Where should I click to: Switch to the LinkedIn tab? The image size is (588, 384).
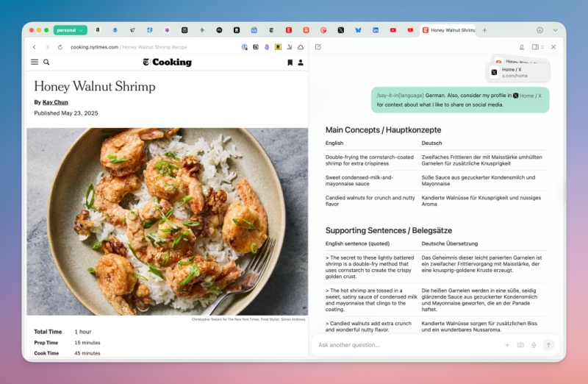click(376, 30)
